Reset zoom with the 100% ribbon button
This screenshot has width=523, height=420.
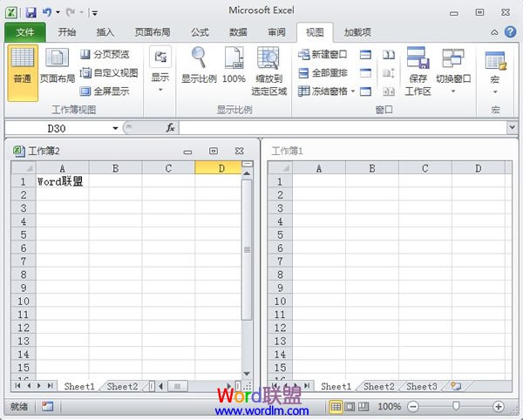[234, 65]
